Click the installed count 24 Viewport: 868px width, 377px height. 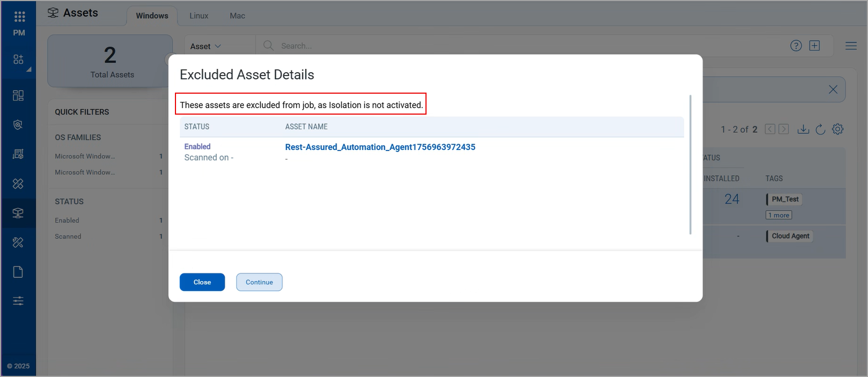click(x=732, y=199)
